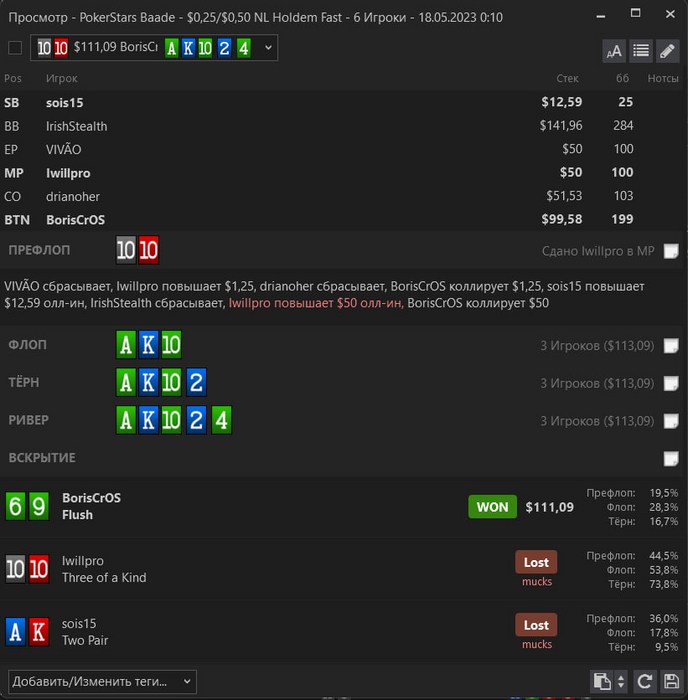Open the copy format stepper arrows

pyautogui.click(x=621, y=681)
